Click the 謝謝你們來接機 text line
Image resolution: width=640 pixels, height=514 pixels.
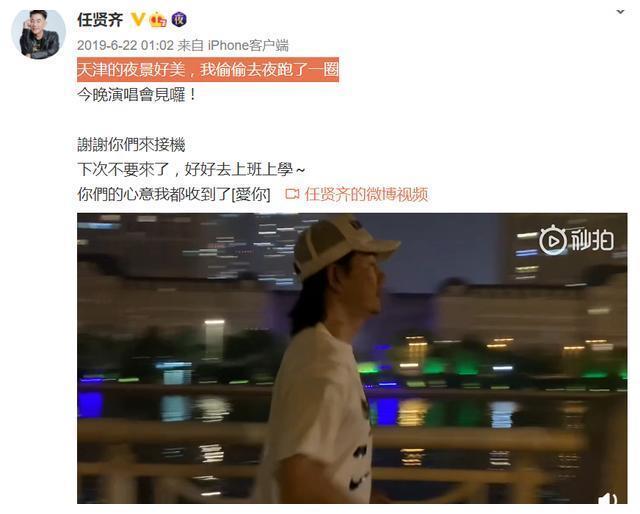131,145
